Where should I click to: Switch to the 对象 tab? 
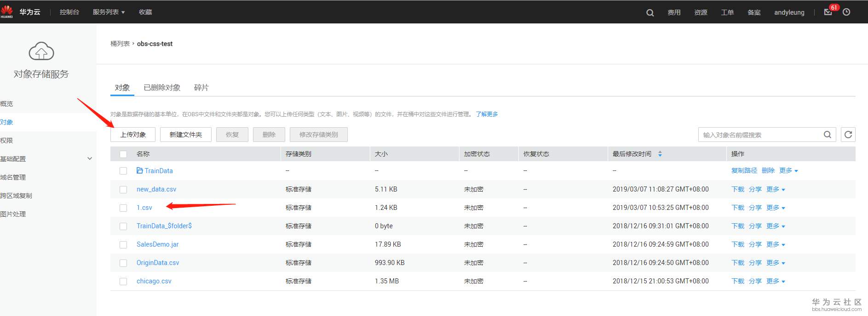tap(122, 87)
